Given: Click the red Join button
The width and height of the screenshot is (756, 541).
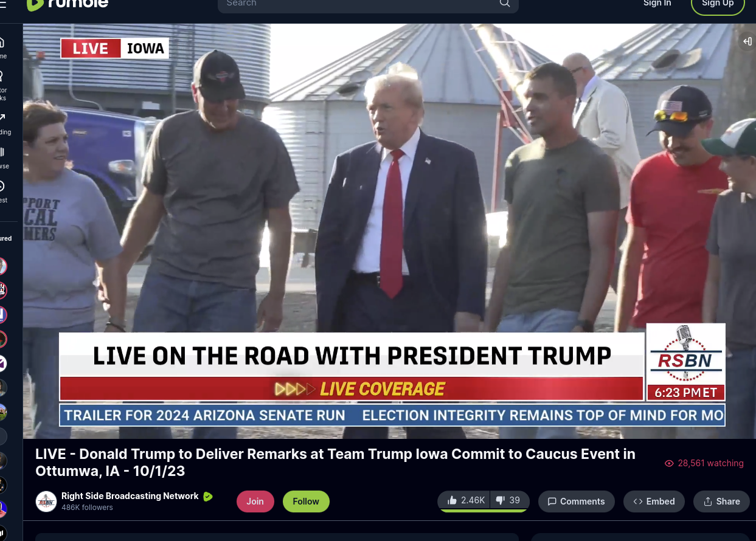Looking at the screenshot, I should (x=255, y=501).
